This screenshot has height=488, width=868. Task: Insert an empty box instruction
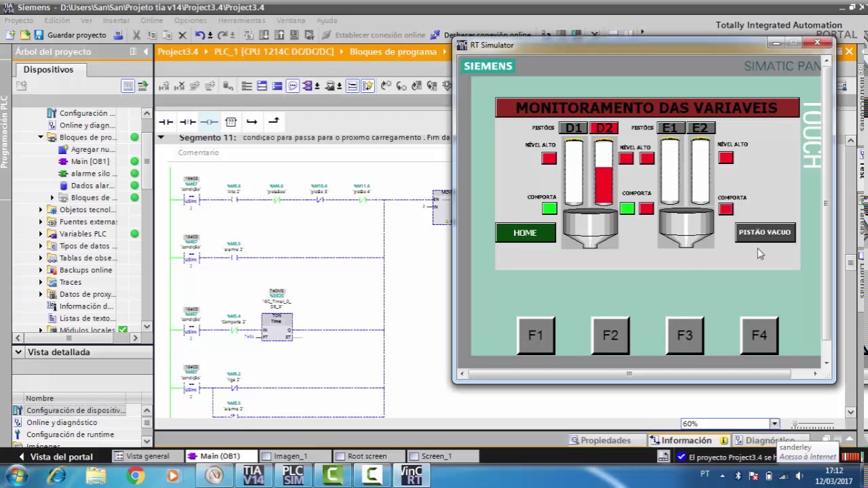tap(231, 121)
